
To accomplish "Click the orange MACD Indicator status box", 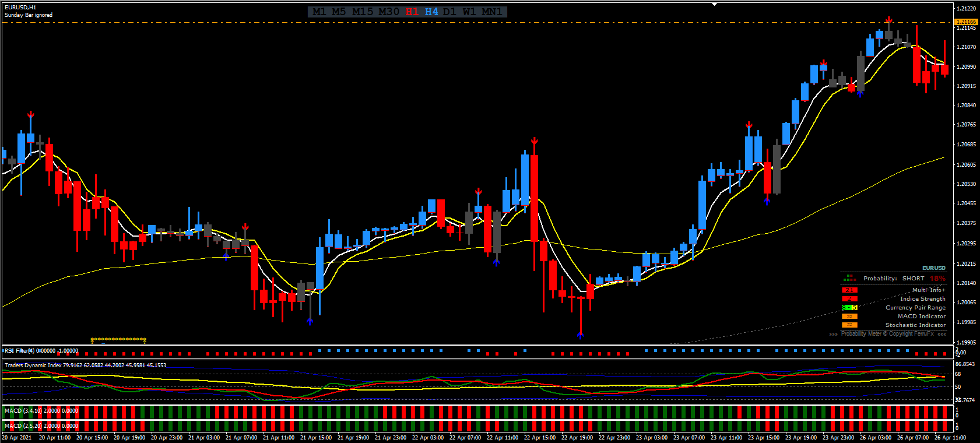I will [849, 316].
